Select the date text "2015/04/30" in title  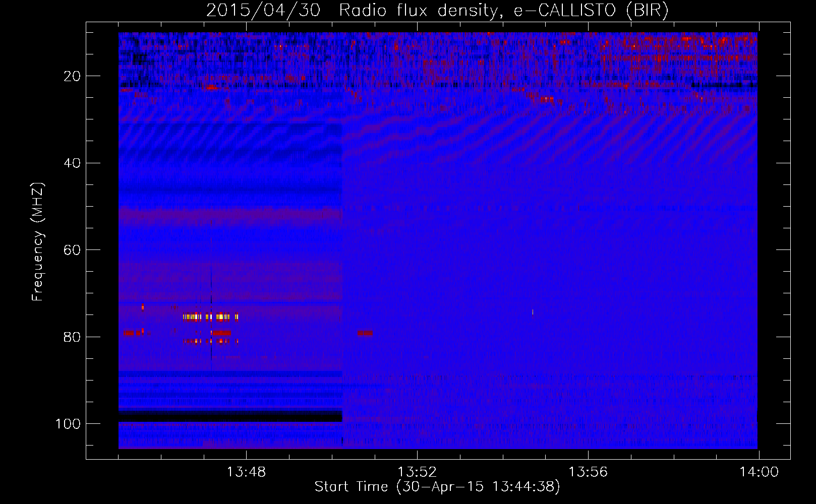(263, 11)
